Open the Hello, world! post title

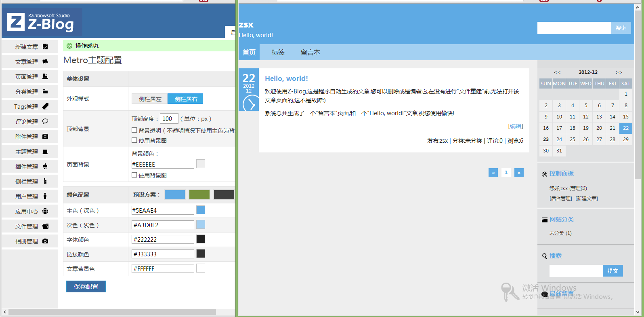tap(286, 78)
